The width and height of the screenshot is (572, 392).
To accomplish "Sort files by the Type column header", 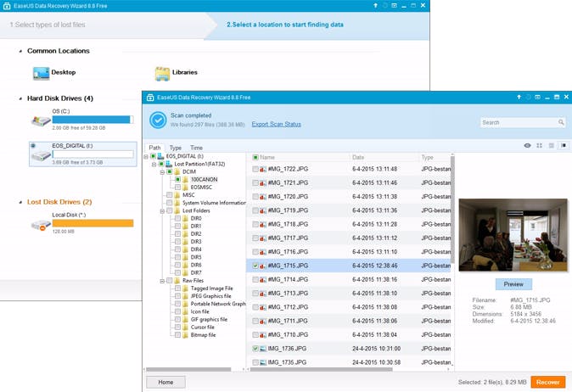I will 427,157.
